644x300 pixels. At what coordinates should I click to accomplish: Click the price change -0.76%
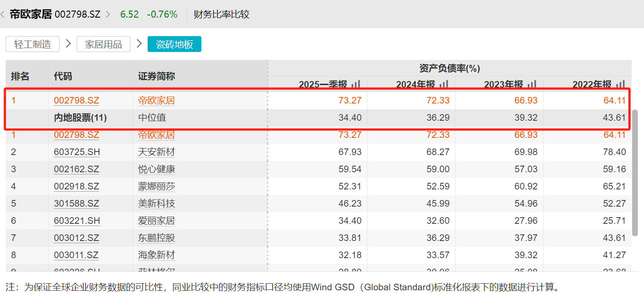click(x=162, y=14)
